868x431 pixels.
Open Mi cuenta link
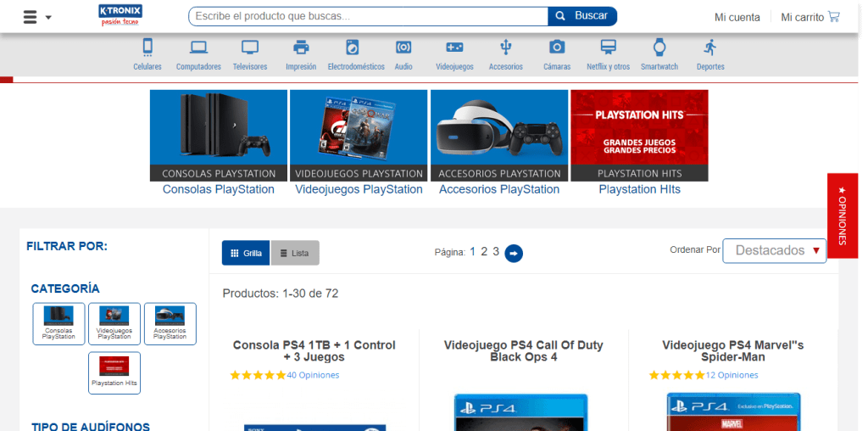(x=737, y=17)
